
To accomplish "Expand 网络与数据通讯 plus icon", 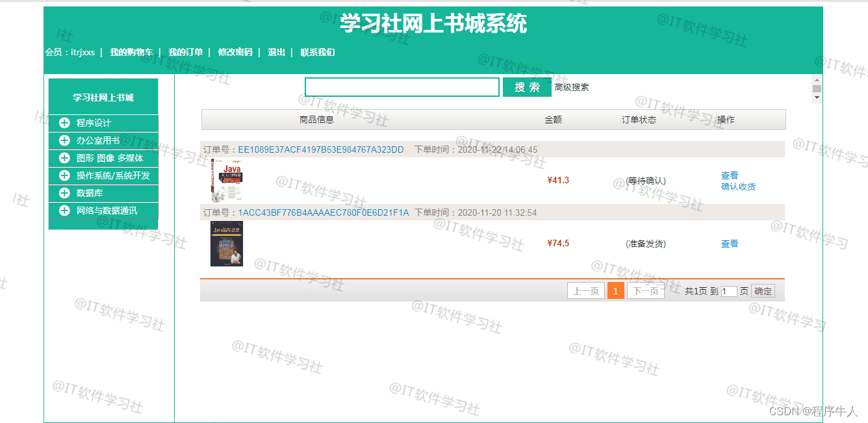I will pyautogui.click(x=64, y=211).
